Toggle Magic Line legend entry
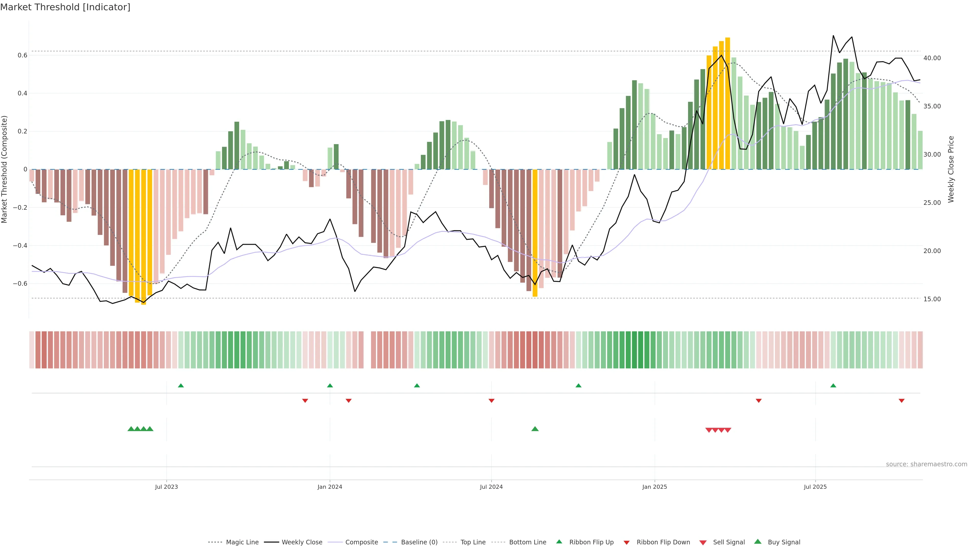 pos(242,542)
